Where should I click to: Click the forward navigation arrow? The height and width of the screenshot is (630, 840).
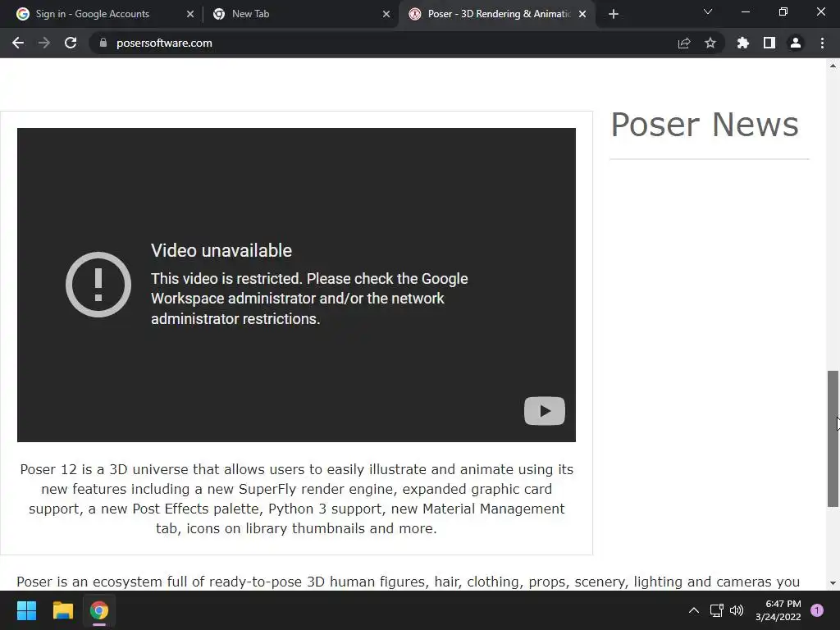tap(44, 43)
